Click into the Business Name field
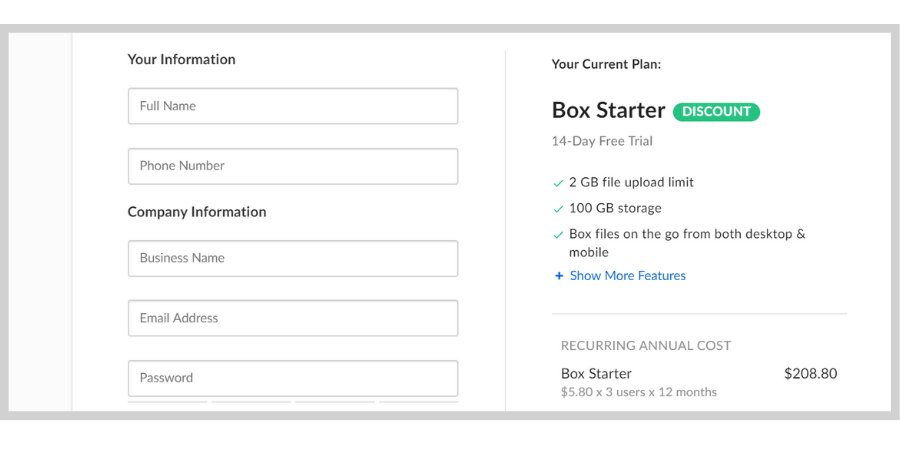The width and height of the screenshot is (900, 465). (293, 258)
